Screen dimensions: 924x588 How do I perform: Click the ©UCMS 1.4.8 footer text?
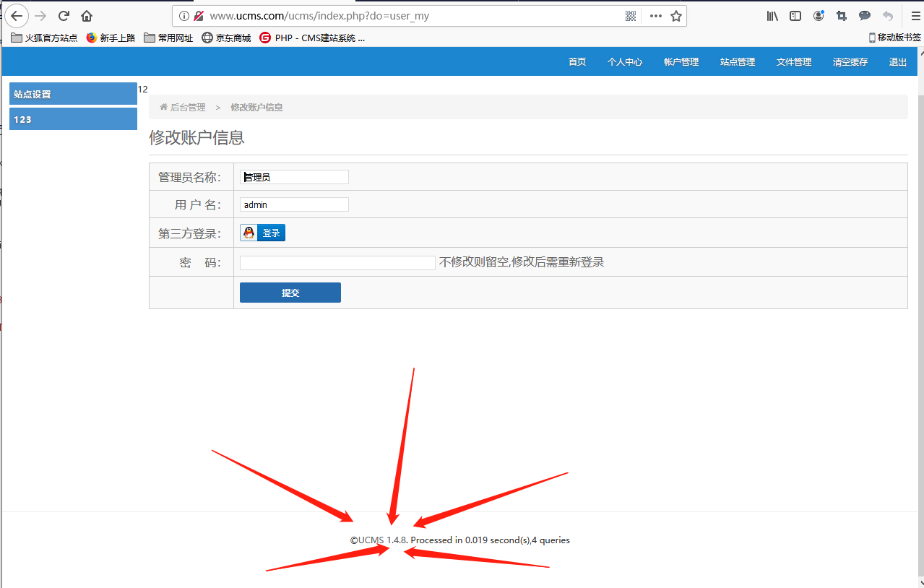[379, 540]
